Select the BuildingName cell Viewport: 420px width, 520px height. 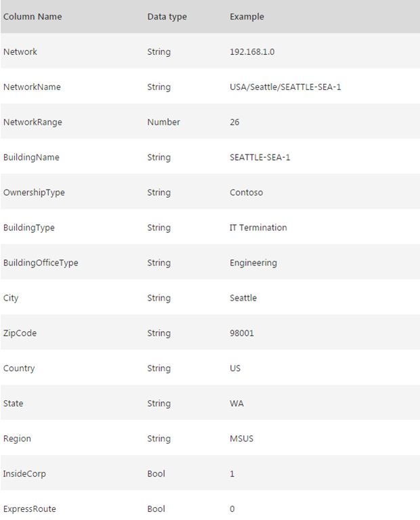pos(31,157)
